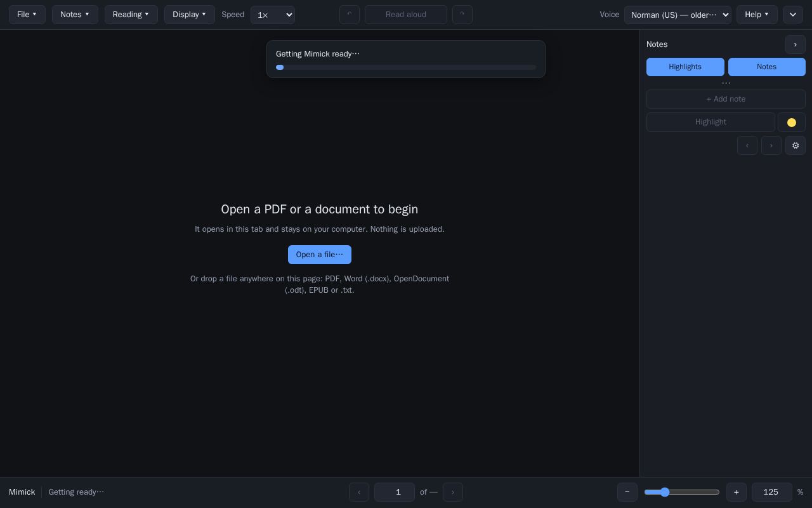The height and width of the screenshot is (508, 812).
Task: Click the Highlight button
Action: (x=710, y=122)
